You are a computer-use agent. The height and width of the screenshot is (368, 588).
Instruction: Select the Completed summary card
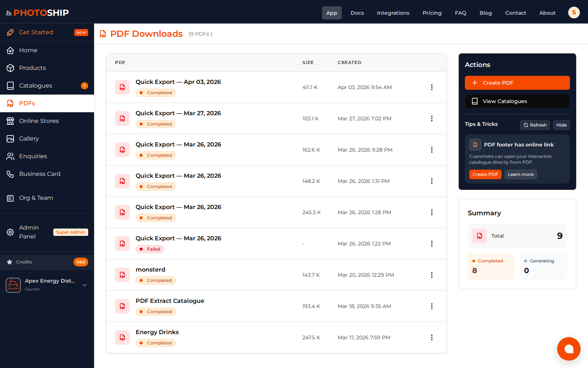coord(491,267)
